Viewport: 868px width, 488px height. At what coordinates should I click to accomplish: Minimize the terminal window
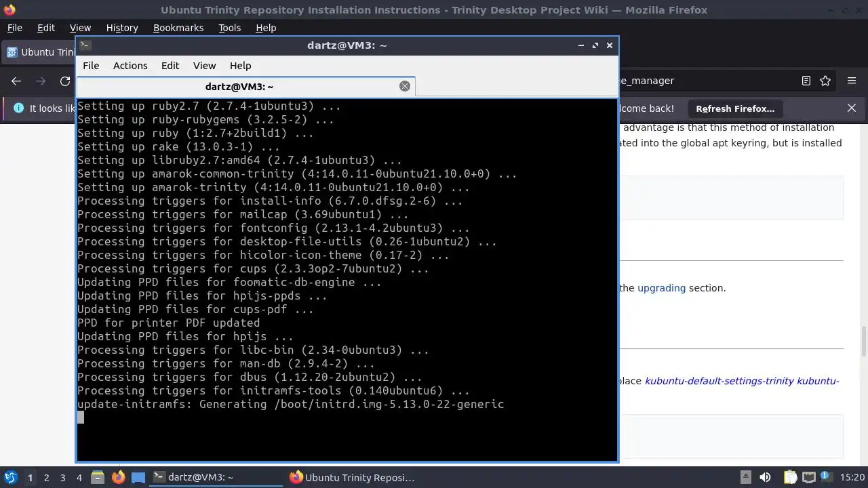pyautogui.click(x=580, y=45)
